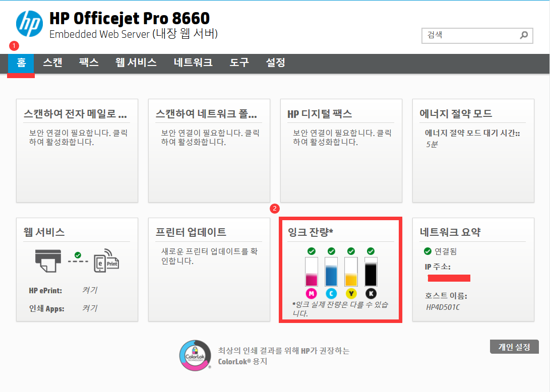This screenshot has height=392, width=550.
Task: Click the ePrint device icon
Action: tap(107, 261)
